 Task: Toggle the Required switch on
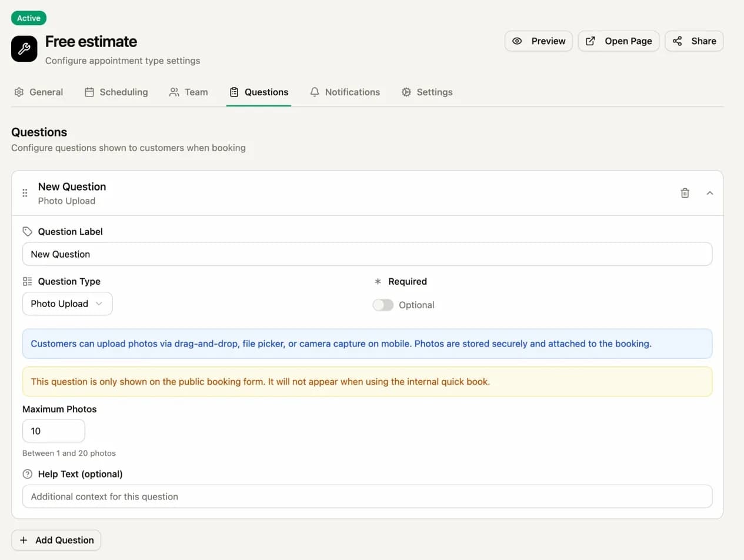pyautogui.click(x=383, y=305)
